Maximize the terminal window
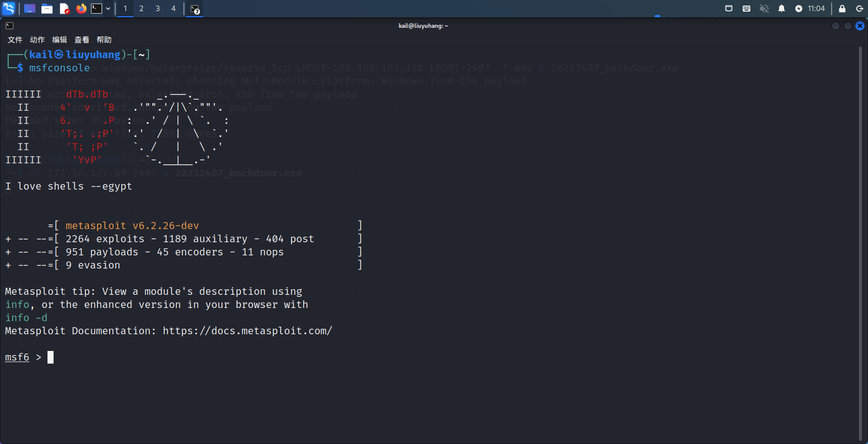This screenshot has height=444, width=868. coord(848,26)
